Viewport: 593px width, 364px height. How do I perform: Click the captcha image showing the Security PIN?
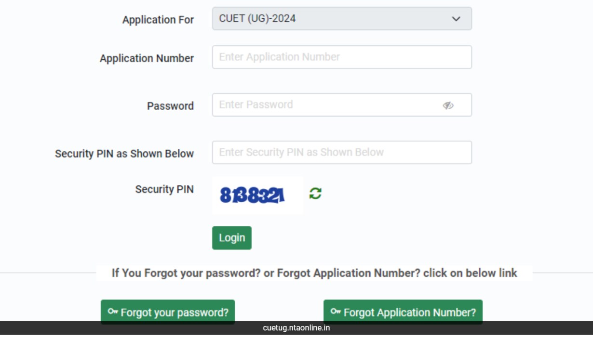click(x=257, y=195)
